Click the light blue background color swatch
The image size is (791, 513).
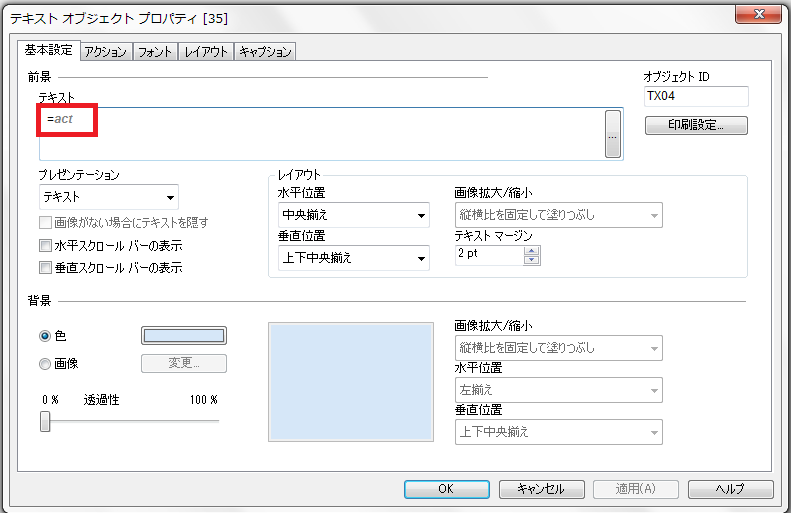tap(184, 336)
